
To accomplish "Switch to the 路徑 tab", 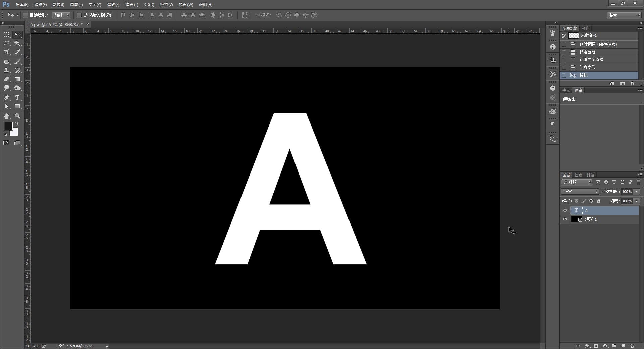I will tap(590, 175).
